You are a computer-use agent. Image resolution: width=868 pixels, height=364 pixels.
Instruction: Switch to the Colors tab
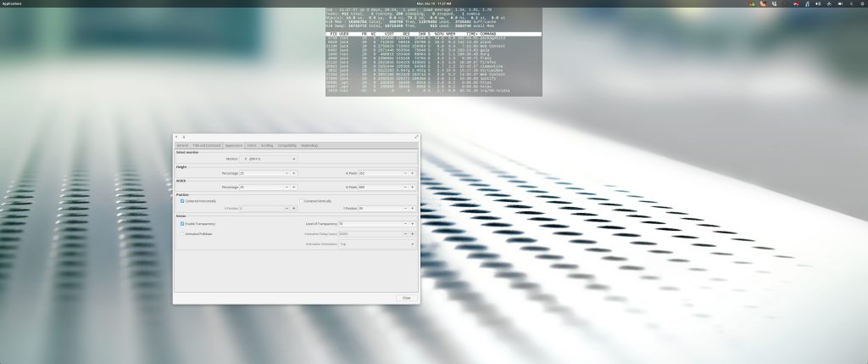coord(252,145)
